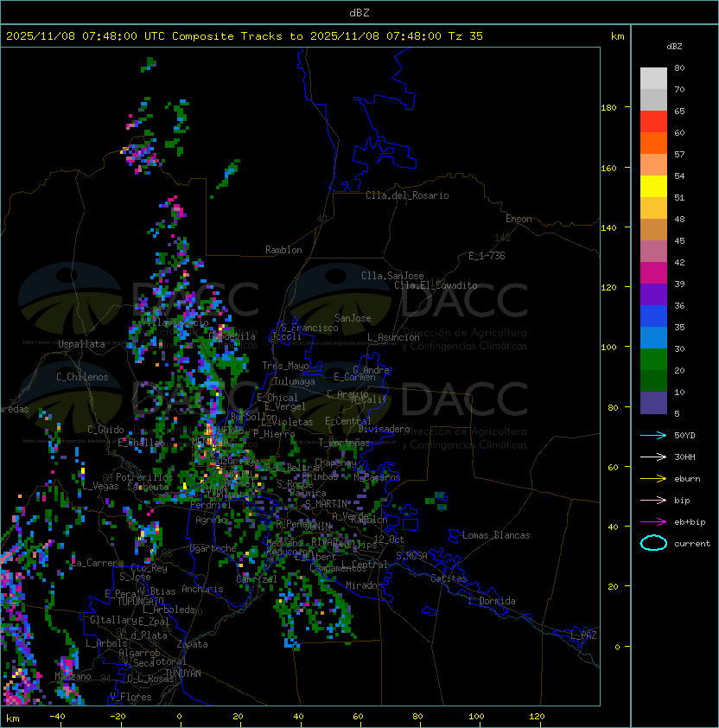The image size is (719, 728).
Task: Click the 'Anchoris' map label
Action: [x=202, y=589]
